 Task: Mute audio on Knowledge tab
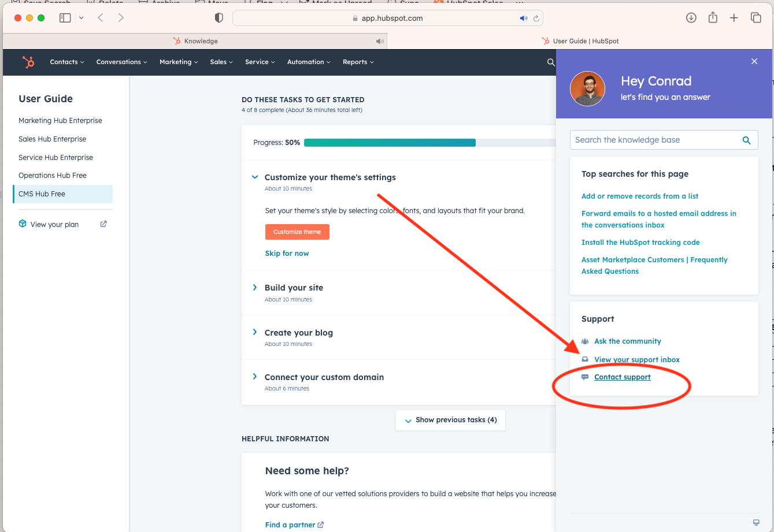379,41
